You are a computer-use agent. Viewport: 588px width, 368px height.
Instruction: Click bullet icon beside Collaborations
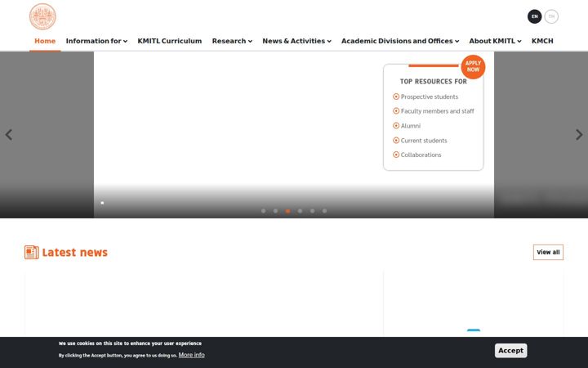pyautogui.click(x=396, y=155)
